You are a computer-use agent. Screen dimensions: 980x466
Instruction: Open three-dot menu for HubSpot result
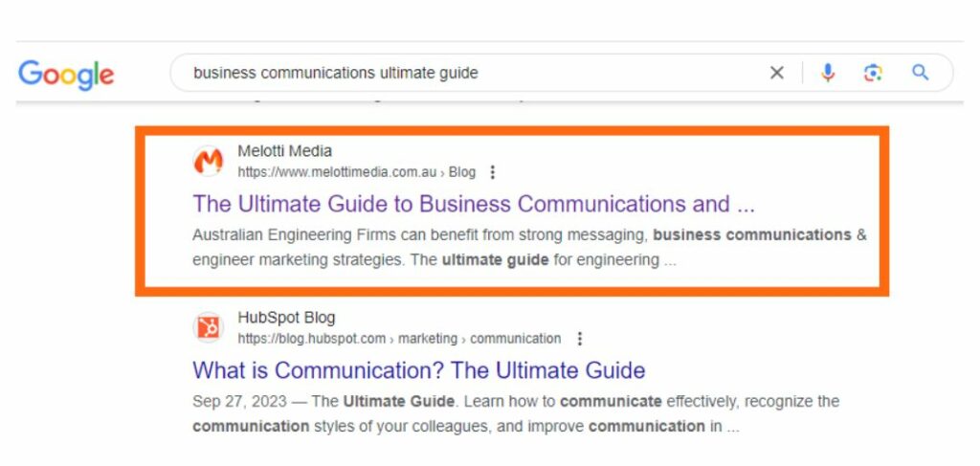point(579,339)
